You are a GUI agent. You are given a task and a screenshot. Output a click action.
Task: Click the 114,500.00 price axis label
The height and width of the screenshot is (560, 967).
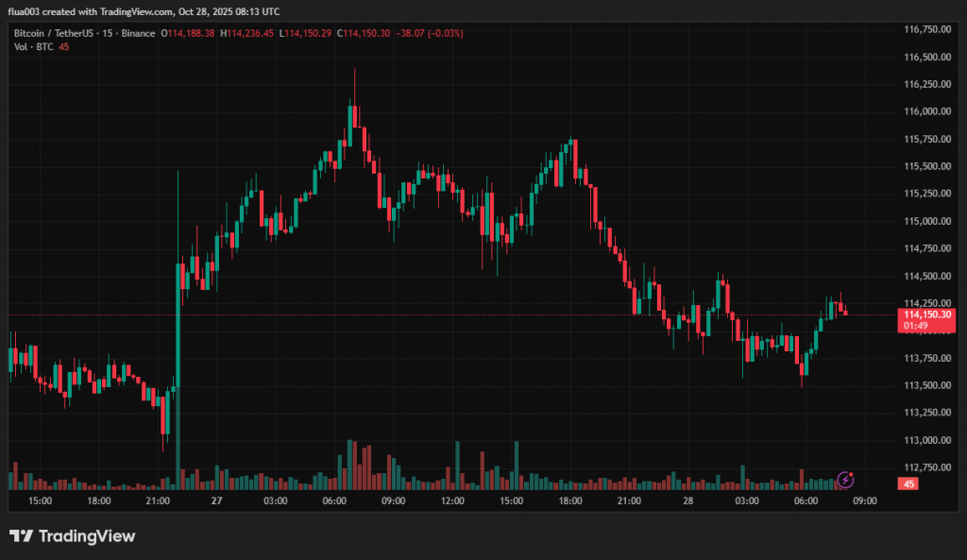(x=926, y=276)
